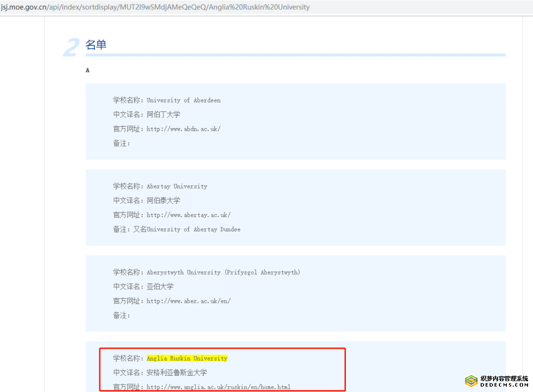Click the 备注 label in the Aberystwyth card
The width and height of the screenshot is (533, 392).
pyautogui.click(x=121, y=316)
